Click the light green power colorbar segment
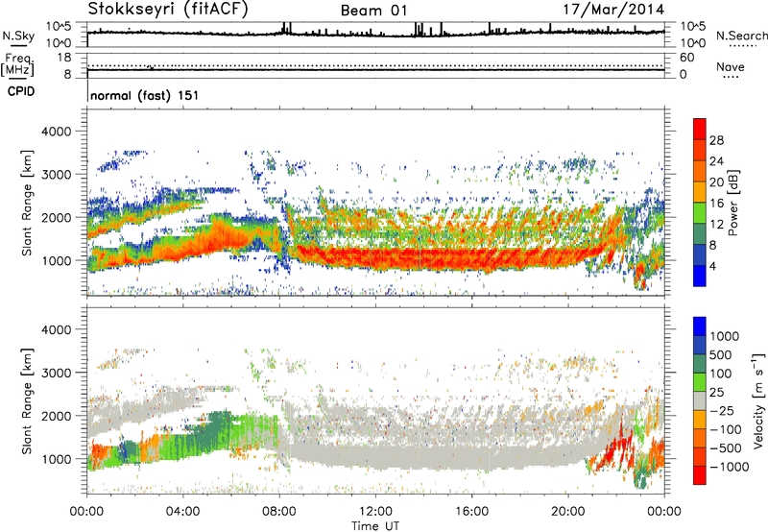 pyautogui.click(x=700, y=212)
